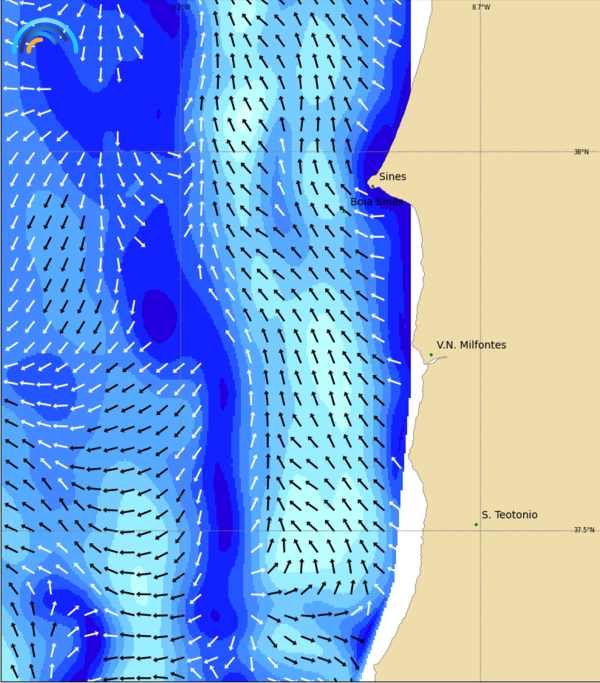Click the Sines town label
Screen dimensions: 600x683
392,177
